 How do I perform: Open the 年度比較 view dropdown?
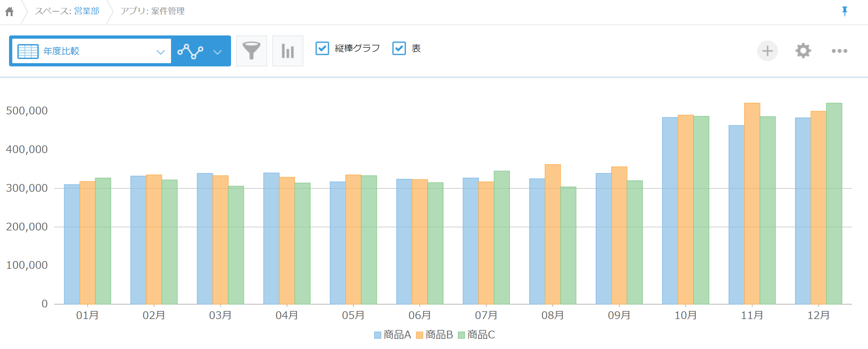[x=91, y=51]
